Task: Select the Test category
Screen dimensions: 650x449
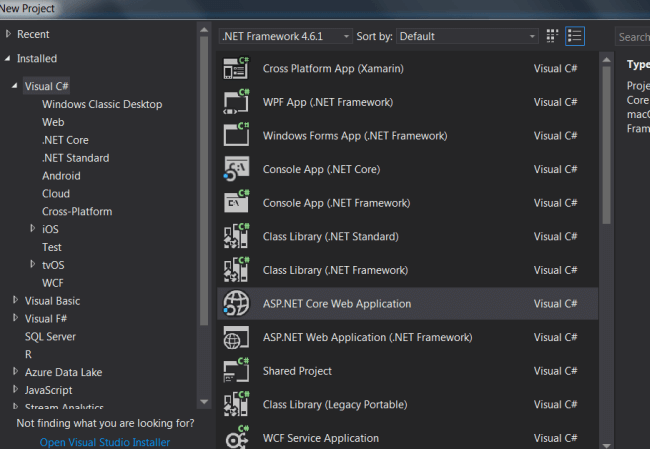Action: click(52, 247)
